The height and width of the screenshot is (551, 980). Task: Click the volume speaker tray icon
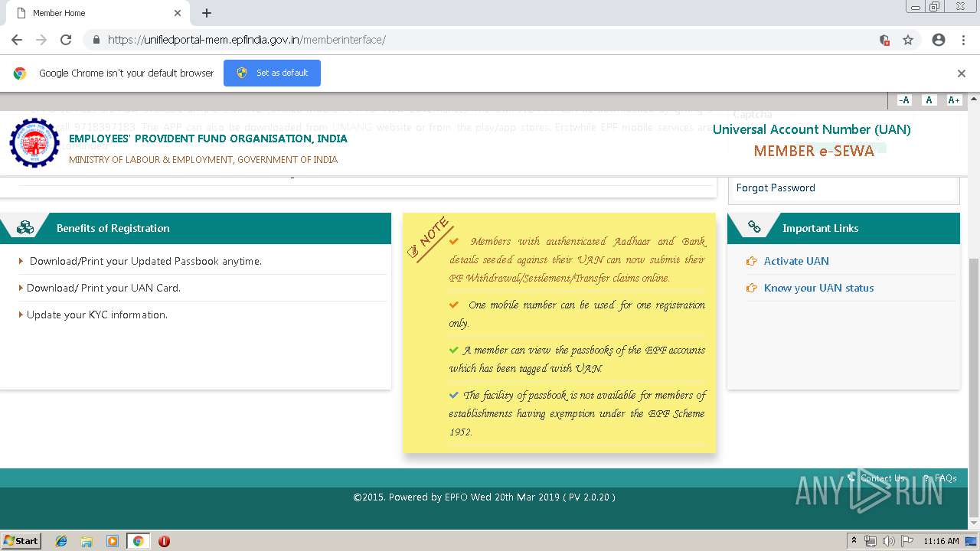click(888, 541)
